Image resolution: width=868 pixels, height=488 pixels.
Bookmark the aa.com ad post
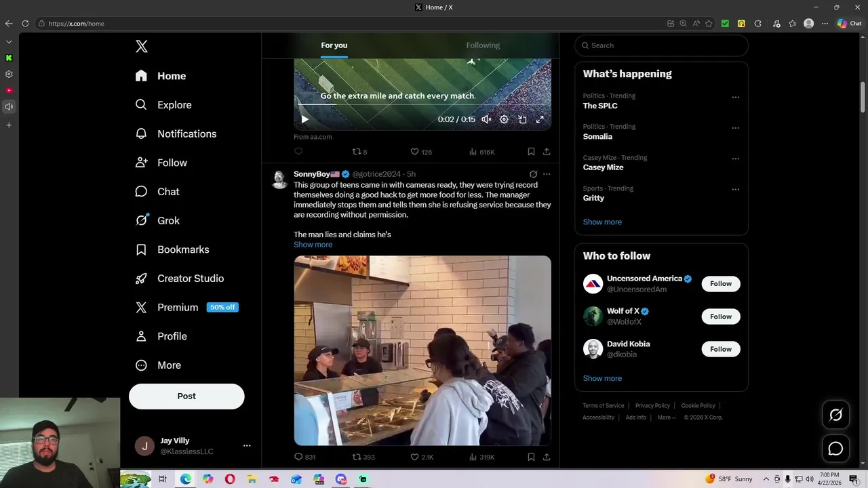531,152
